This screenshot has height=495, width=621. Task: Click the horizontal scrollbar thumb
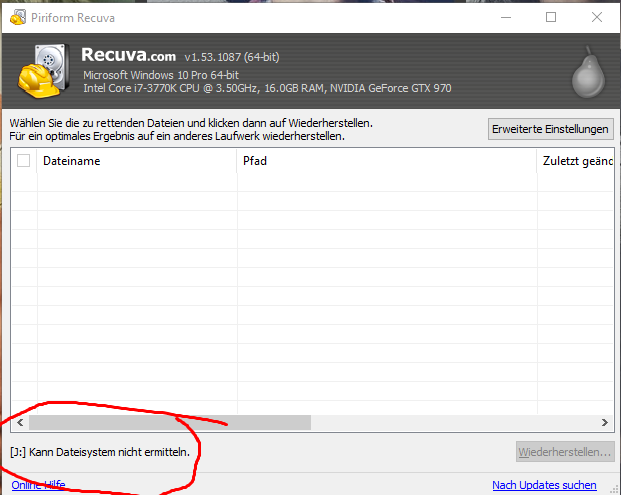[x=170, y=423]
